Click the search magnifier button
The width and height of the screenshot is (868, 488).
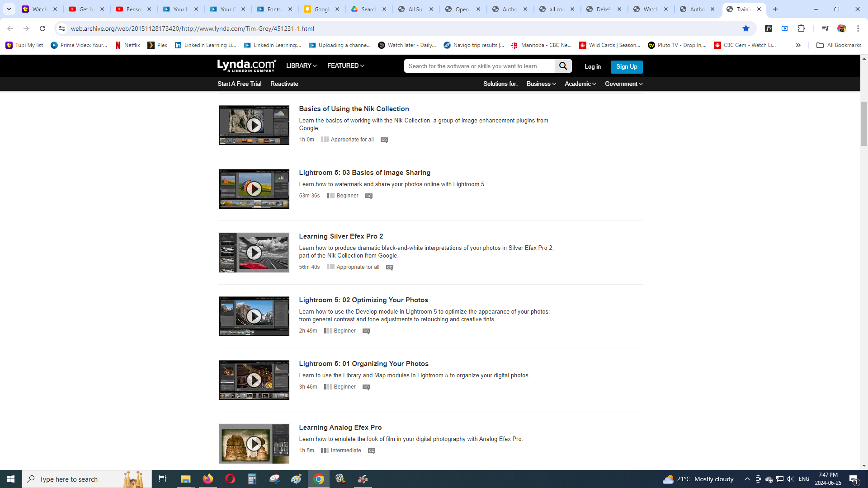coord(563,66)
